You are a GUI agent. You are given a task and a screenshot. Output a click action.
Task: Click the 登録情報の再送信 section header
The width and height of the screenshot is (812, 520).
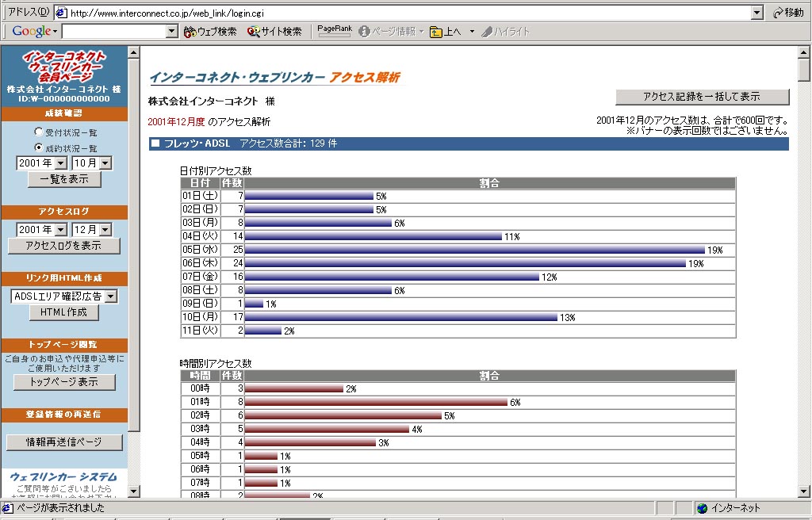click(x=64, y=415)
